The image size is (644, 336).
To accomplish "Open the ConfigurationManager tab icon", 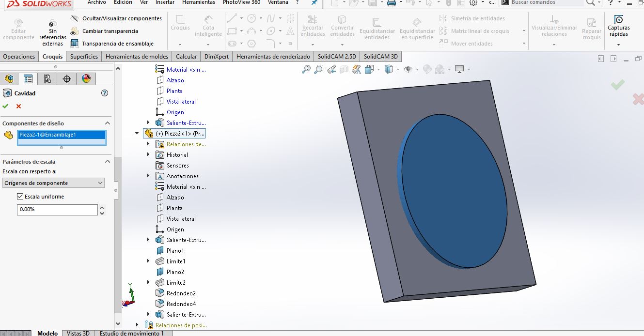I will coord(47,79).
